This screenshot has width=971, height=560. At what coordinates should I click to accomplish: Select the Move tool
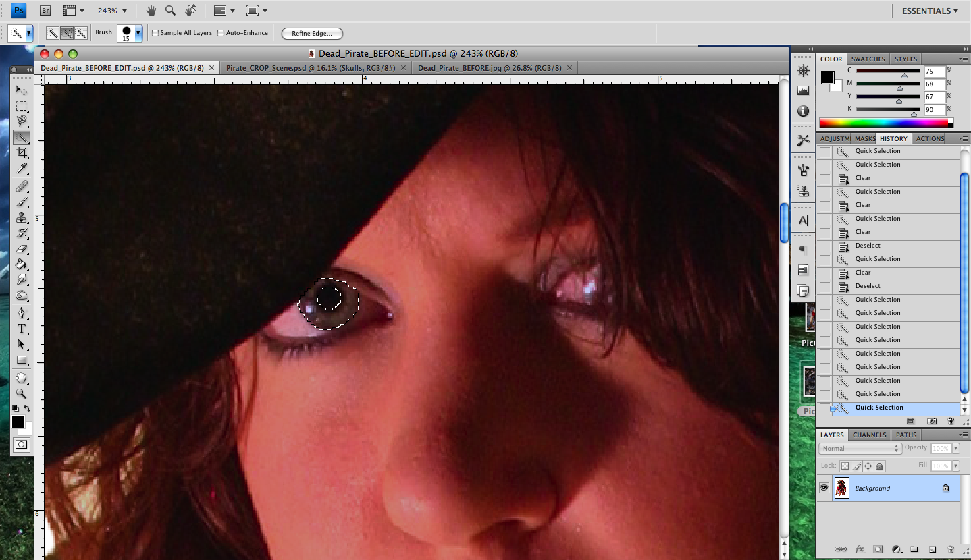click(x=22, y=89)
